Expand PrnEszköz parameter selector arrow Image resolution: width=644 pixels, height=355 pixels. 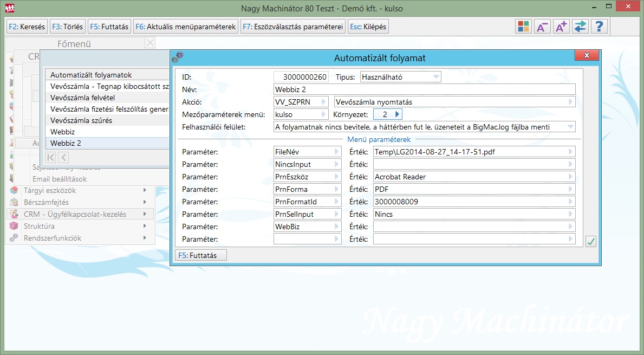[336, 177]
